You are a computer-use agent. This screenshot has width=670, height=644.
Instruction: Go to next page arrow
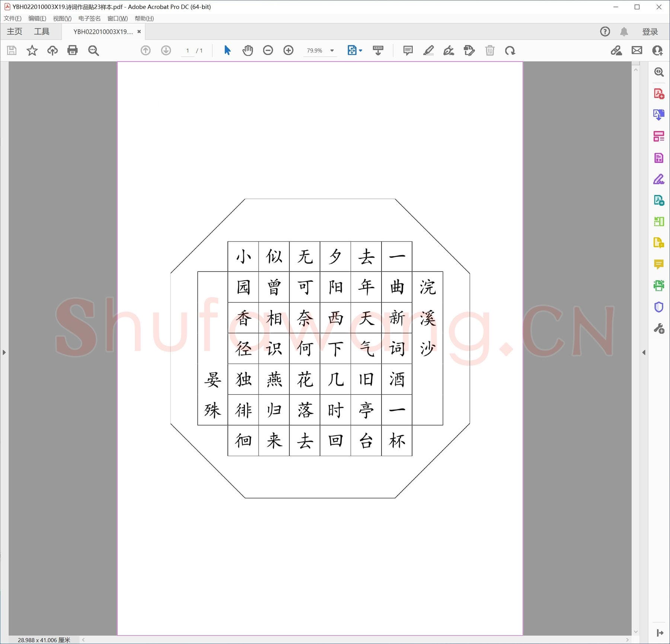[166, 50]
